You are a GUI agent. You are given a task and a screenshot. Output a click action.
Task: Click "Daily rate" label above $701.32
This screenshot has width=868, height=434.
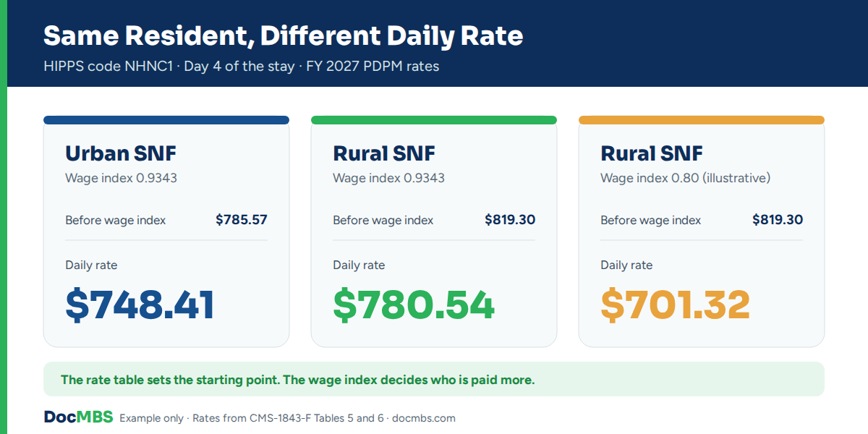pyautogui.click(x=626, y=265)
